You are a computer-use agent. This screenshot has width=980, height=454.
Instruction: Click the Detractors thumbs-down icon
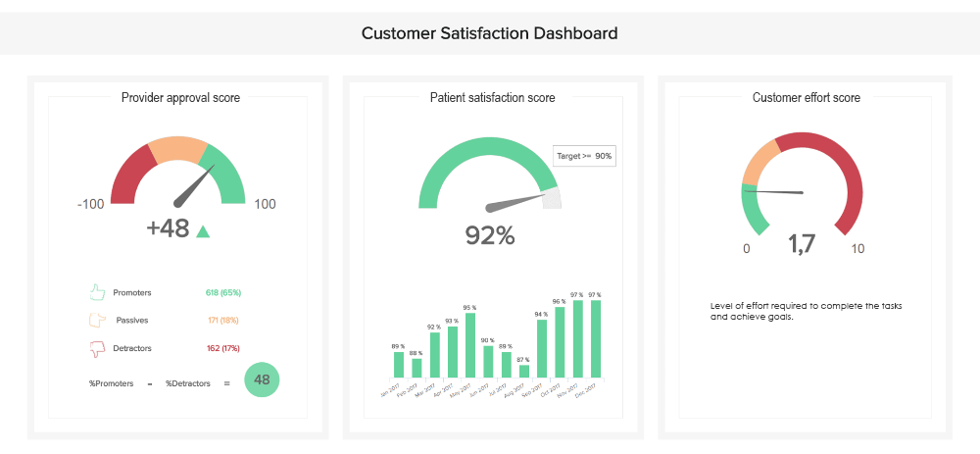click(x=97, y=347)
